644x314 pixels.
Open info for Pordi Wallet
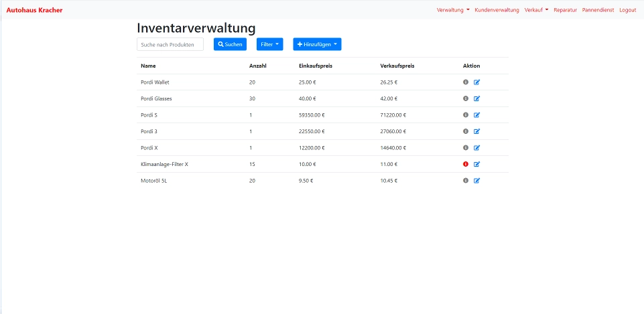click(x=465, y=82)
